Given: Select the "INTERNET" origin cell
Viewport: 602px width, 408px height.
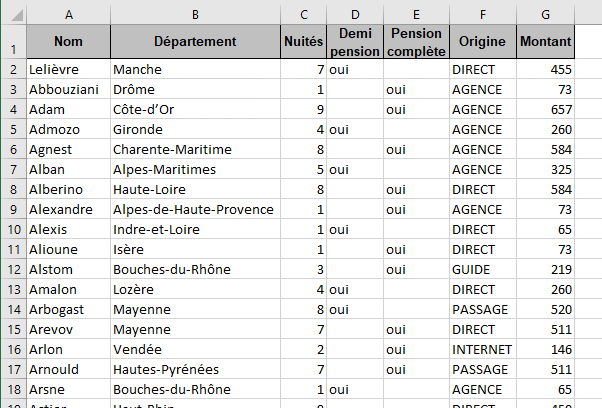Looking at the screenshot, I should [x=483, y=349].
